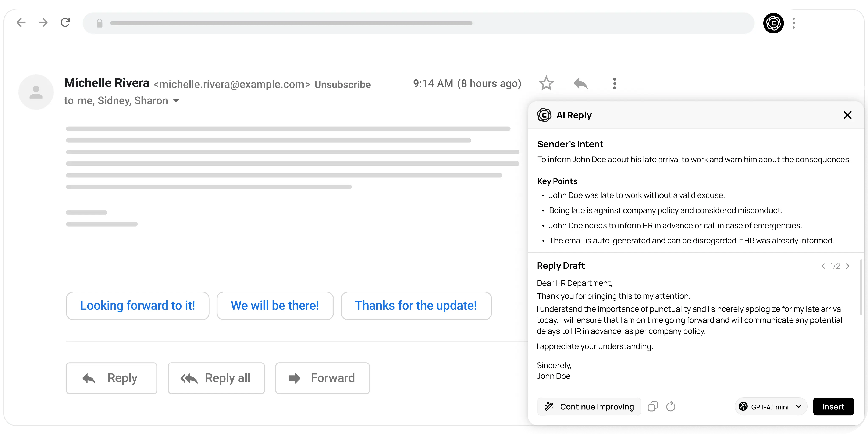Open the email's three-dot more options menu

point(615,83)
